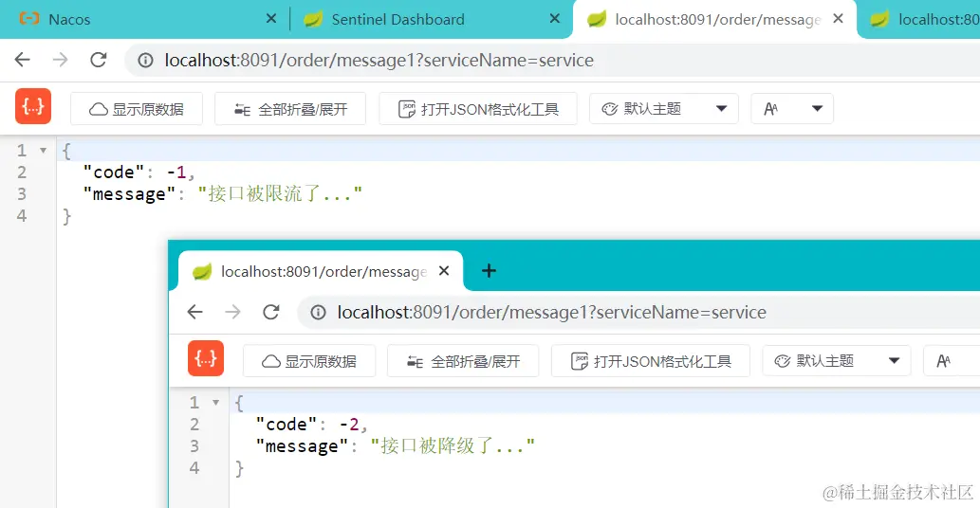Go back in the front browser window
The height and width of the screenshot is (508, 980).
tap(195, 312)
